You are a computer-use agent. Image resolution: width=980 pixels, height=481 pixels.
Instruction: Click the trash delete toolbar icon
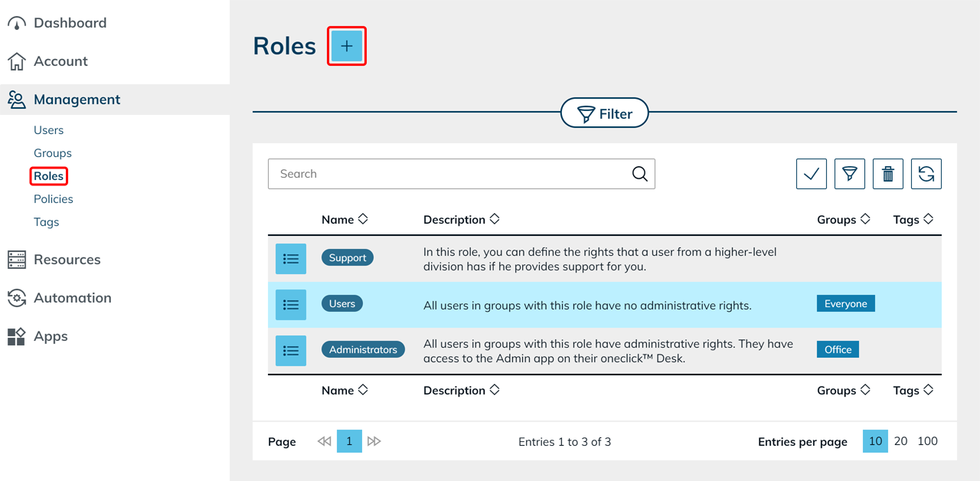tap(888, 174)
